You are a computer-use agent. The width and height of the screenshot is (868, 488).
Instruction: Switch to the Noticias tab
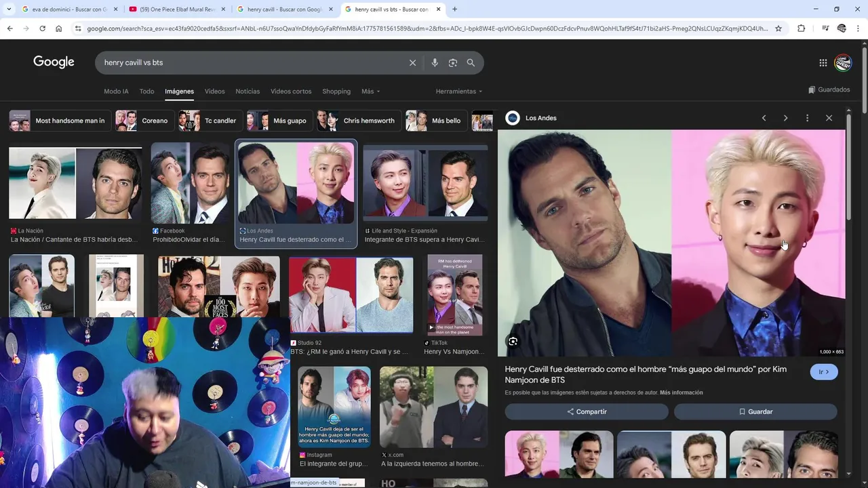248,91
